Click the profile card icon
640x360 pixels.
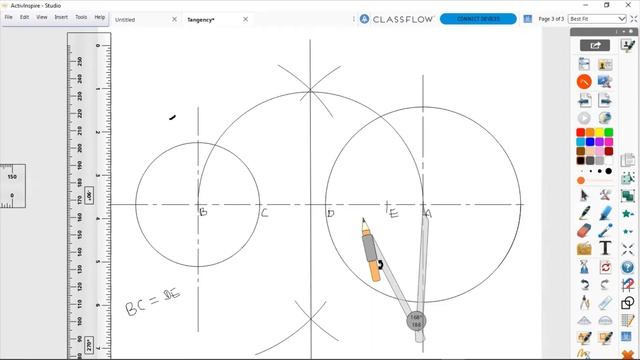(x=605, y=64)
